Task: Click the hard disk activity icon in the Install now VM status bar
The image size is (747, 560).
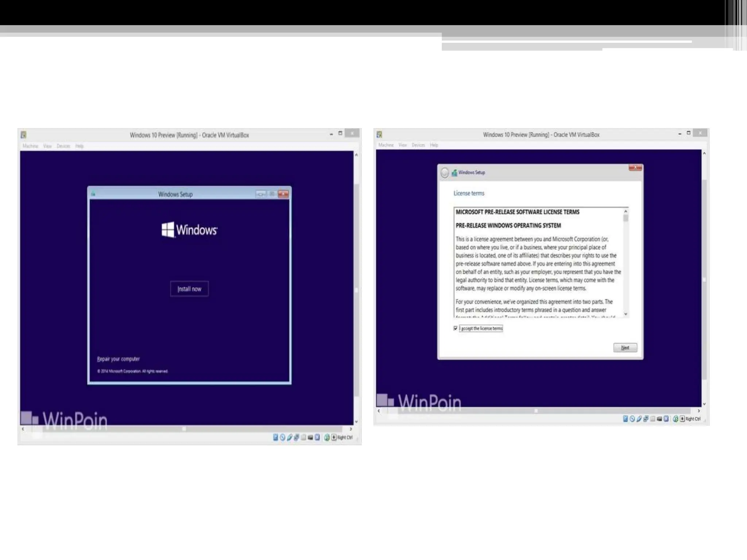Action: (x=275, y=437)
